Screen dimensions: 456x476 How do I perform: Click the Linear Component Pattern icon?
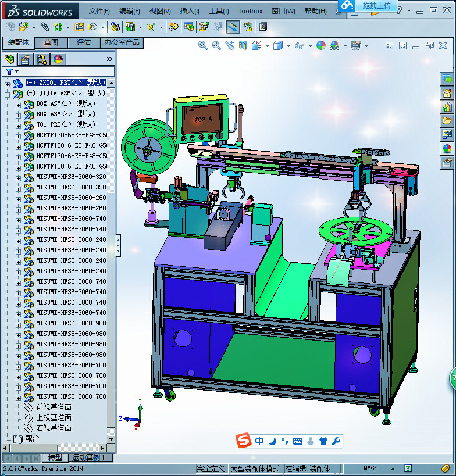click(58, 27)
